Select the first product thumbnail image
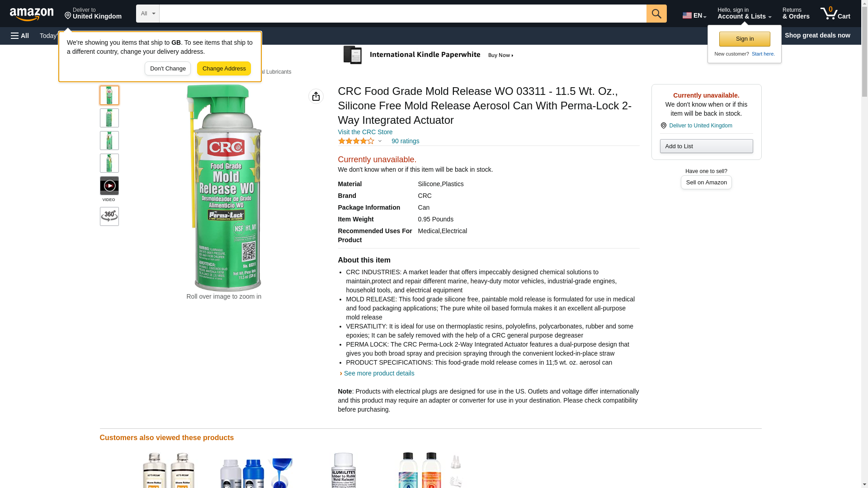Screen dimensions: 868x488 point(109,95)
